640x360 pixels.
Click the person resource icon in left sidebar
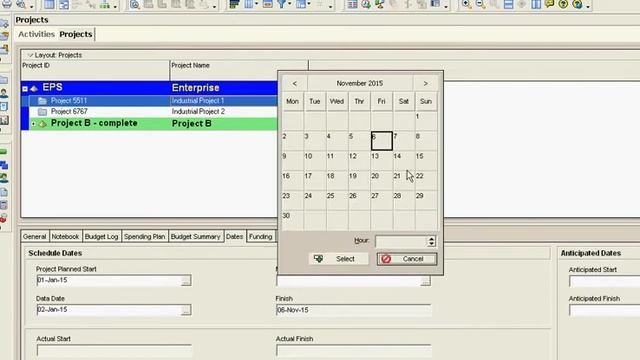[4, 93]
